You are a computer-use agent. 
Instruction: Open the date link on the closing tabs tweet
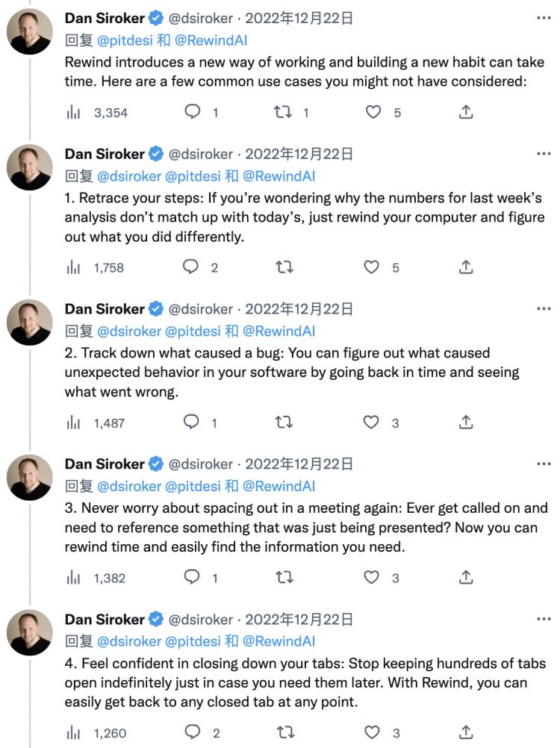point(299,620)
